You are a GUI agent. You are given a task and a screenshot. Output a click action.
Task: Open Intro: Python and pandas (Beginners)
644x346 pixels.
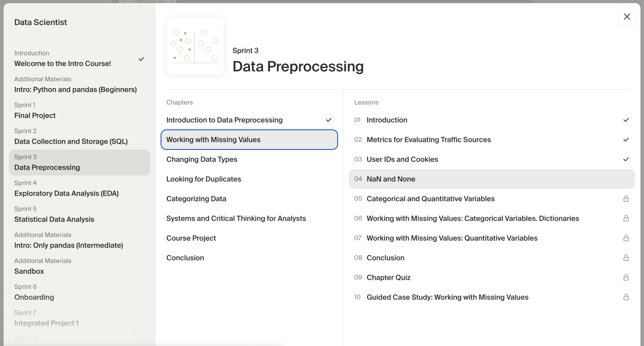click(x=75, y=85)
